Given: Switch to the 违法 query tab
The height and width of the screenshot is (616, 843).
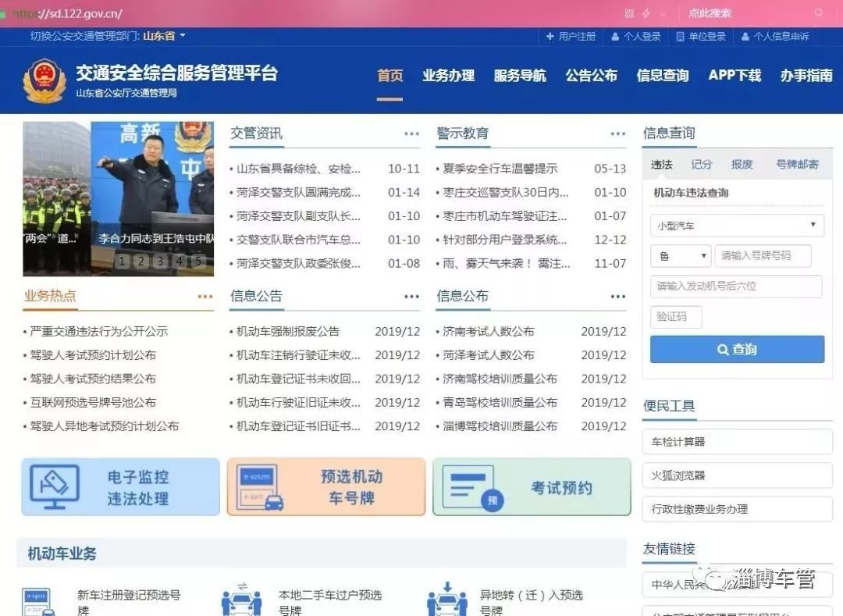Looking at the screenshot, I should pyautogui.click(x=662, y=165).
